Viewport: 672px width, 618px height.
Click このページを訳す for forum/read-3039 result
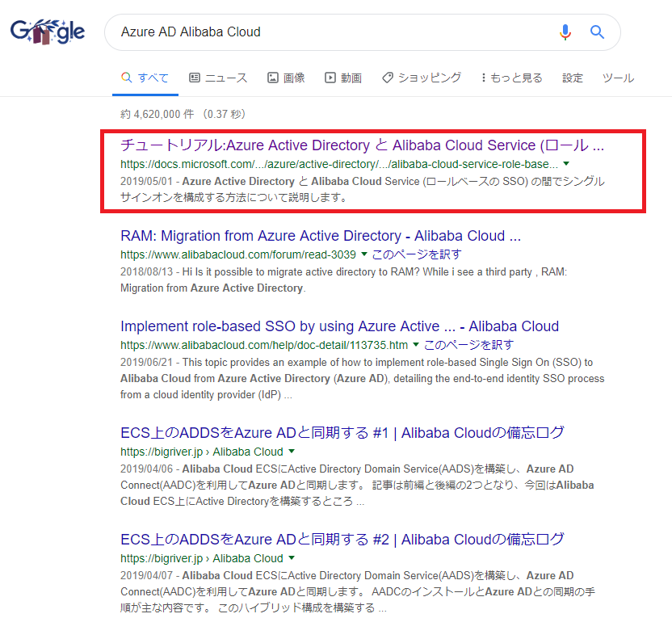pos(417,254)
